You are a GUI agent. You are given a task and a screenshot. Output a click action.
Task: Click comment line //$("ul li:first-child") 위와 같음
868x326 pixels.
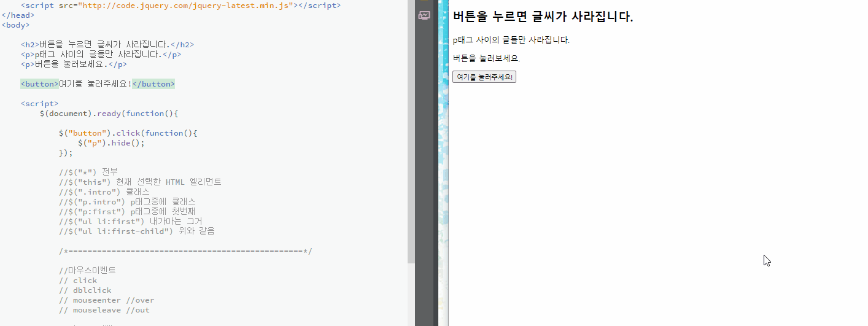pyautogui.click(x=137, y=231)
